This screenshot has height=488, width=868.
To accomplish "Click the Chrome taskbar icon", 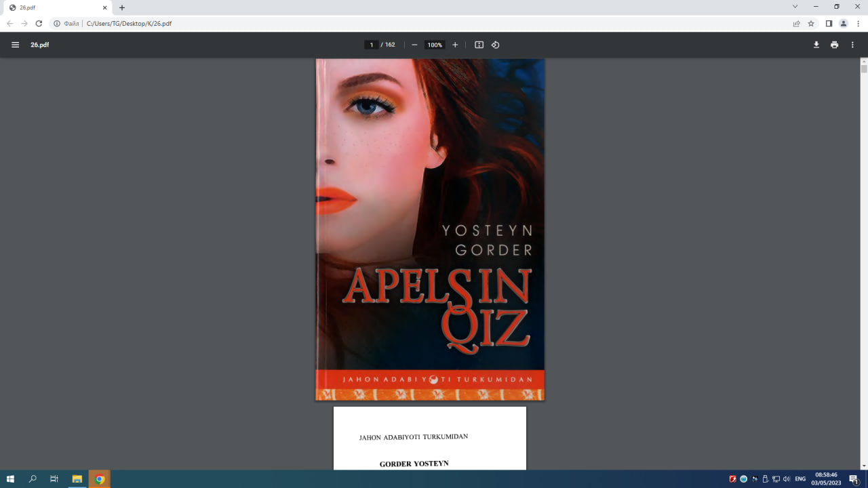I will click(x=100, y=479).
